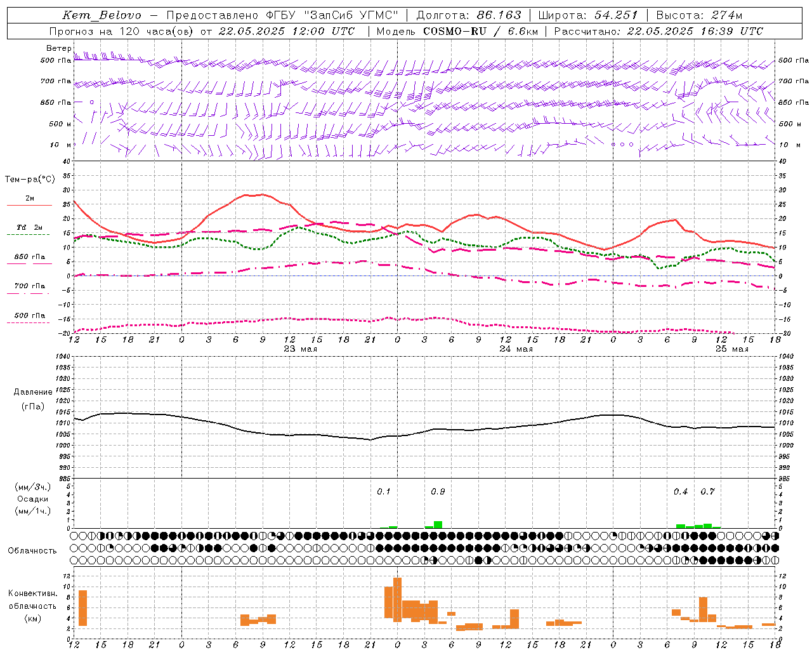Viewport: 812px width, 650px height.
Task: Click the '500 м' wind level label on left
Action: (60, 124)
